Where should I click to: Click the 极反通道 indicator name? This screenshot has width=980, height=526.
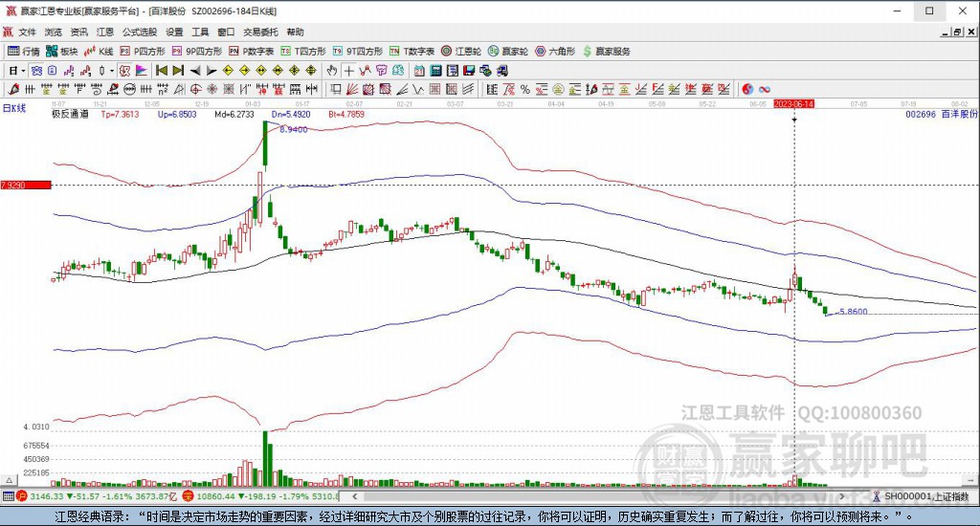[70, 115]
